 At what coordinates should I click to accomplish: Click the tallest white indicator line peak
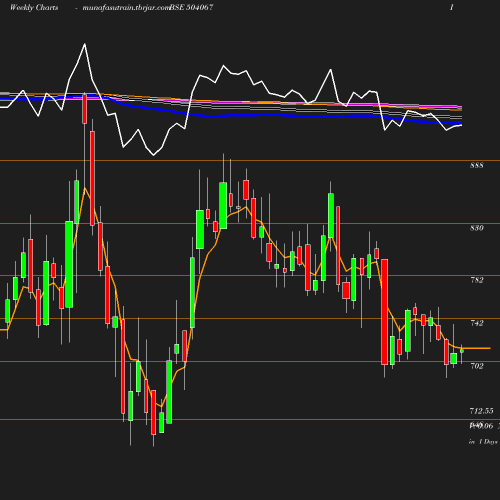[x=85, y=44]
